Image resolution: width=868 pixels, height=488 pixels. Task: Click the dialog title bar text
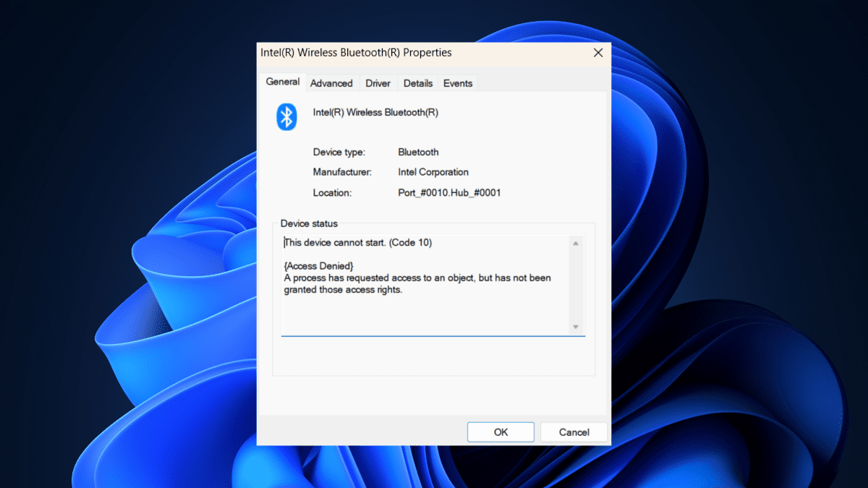click(356, 53)
